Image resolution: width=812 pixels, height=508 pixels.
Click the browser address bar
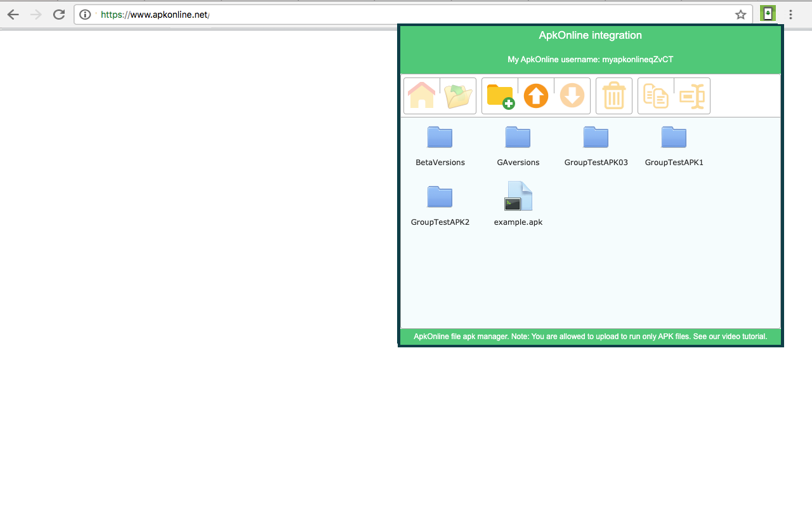[254, 13]
